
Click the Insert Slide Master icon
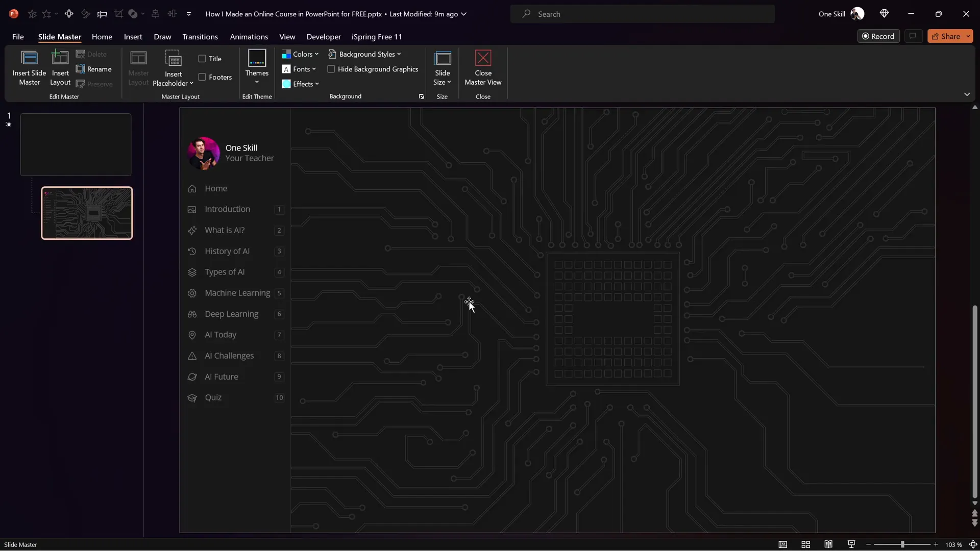[30, 58]
